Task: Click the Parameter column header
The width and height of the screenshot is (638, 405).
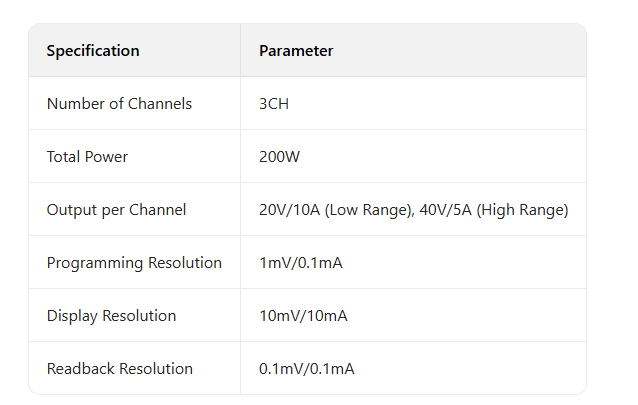Action: click(x=296, y=51)
